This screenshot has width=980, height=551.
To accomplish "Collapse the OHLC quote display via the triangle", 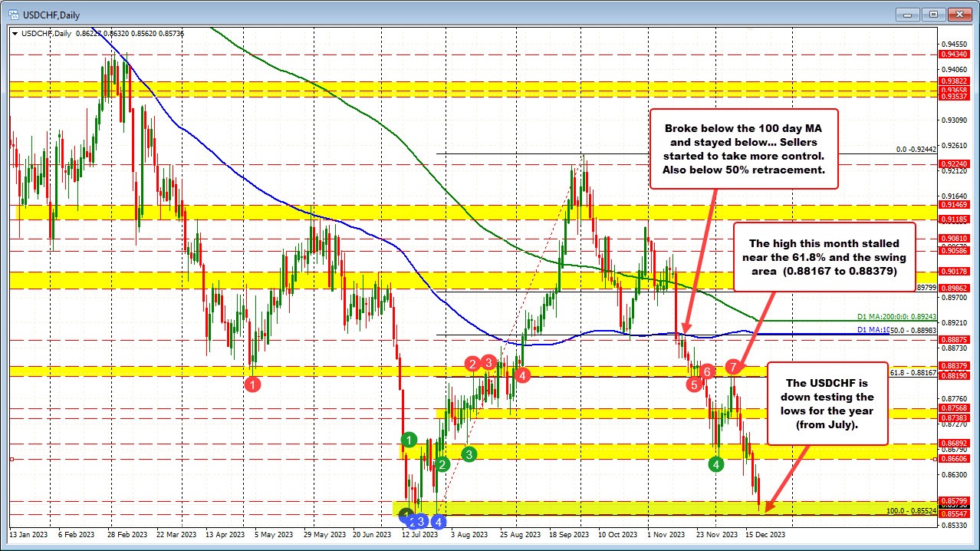I will coord(15,33).
